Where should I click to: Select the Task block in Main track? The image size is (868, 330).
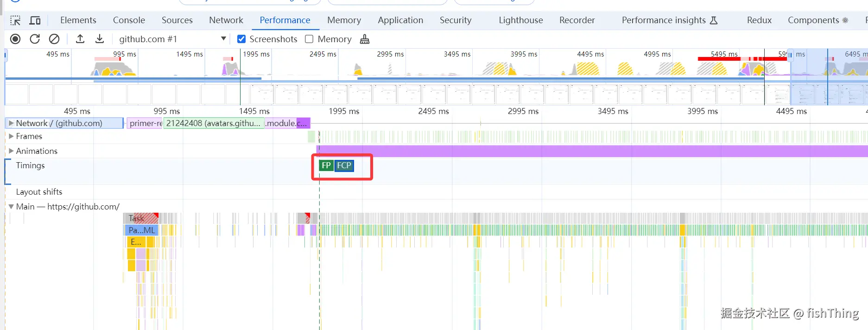(141, 218)
